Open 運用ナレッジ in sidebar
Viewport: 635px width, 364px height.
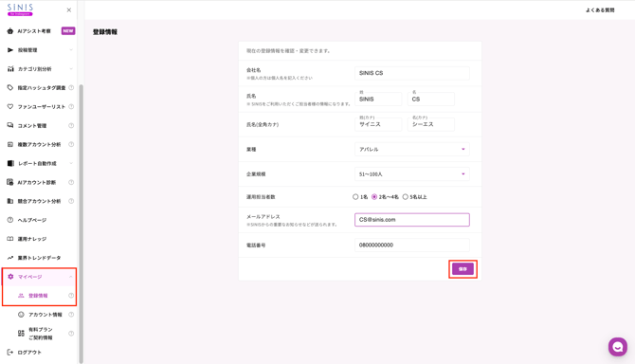pos(32,239)
